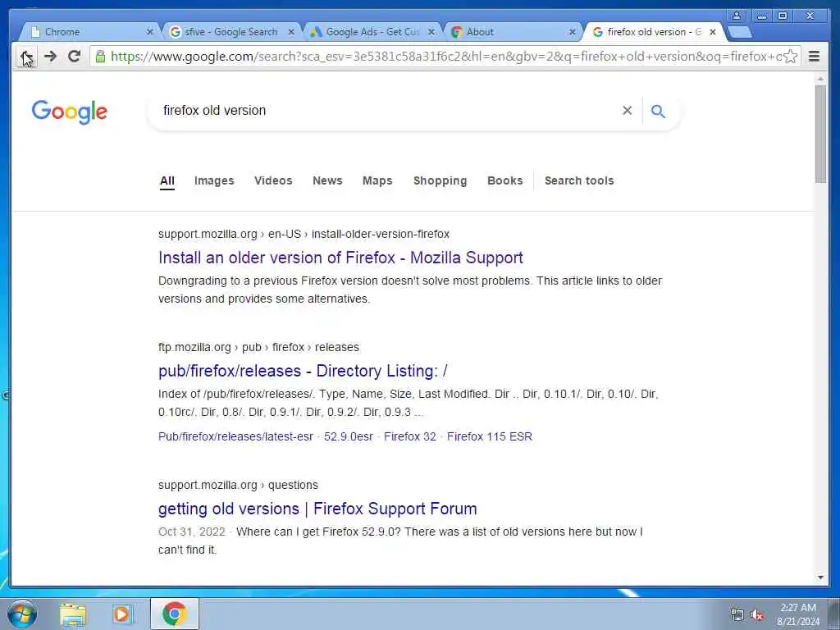The height and width of the screenshot is (630, 840).
Task: Click the 'Oct 31, 2022' date text
Action: coord(192,532)
